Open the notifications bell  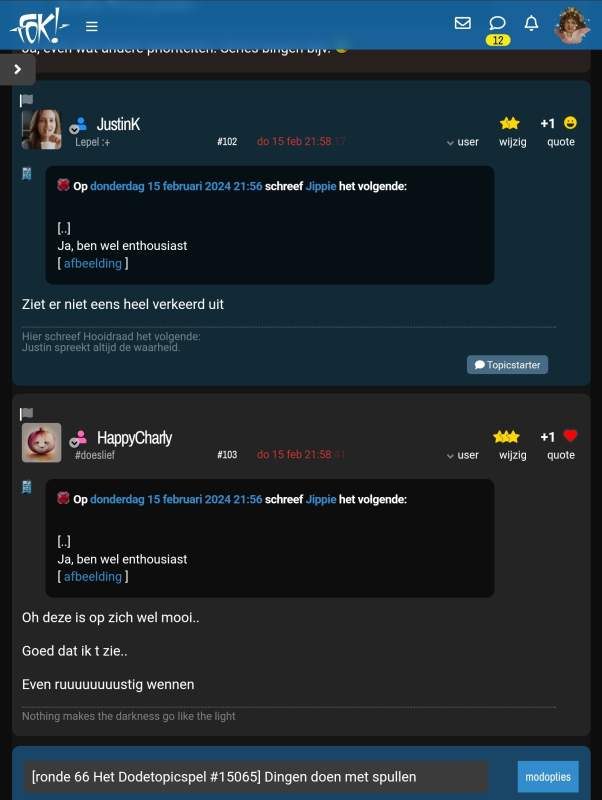click(x=532, y=23)
